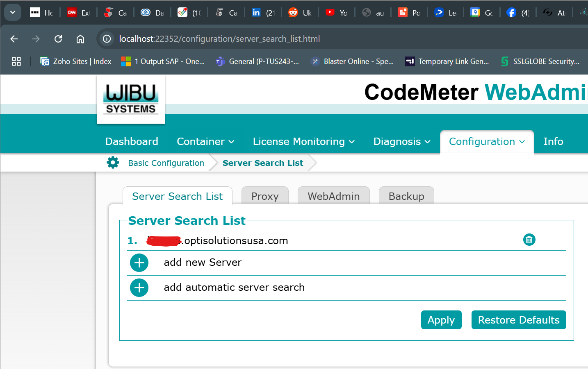Open the Temporary Link Gen bookmark
The width and height of the screenshot is (588, 369).
(x=447, y=61)
